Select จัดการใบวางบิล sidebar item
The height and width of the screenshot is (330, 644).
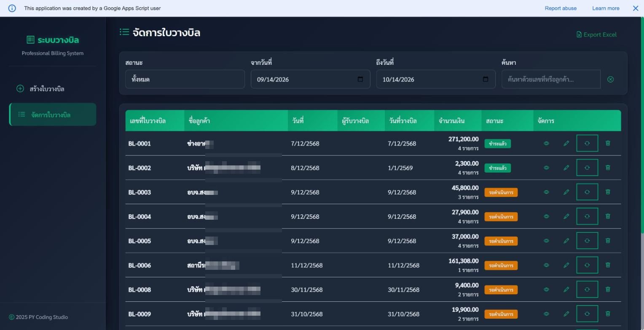pyautogui.click(x=53, y=114)
